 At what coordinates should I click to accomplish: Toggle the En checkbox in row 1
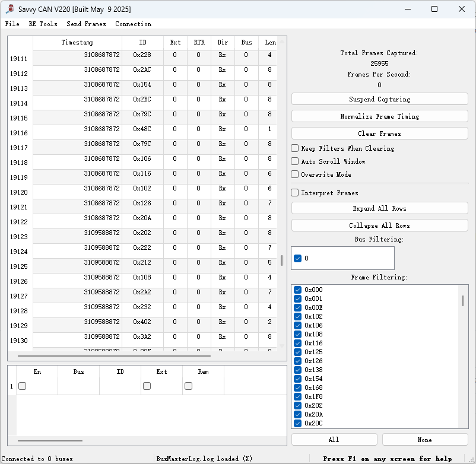click(22, 386)
